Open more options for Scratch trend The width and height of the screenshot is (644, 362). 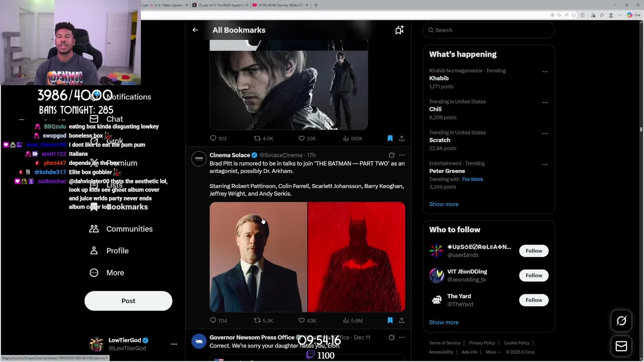[545, 133]
